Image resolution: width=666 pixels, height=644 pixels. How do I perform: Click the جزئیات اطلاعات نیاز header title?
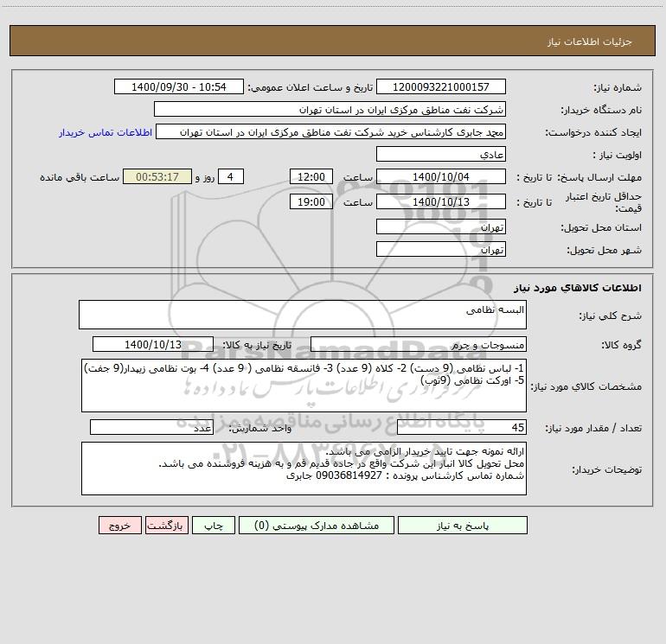pos(590,41)
